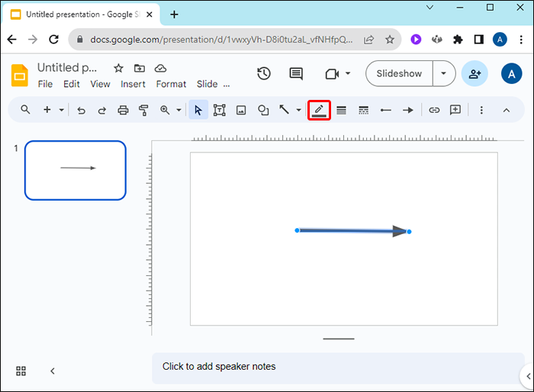This screenshot has width=534, height=392.
Task: Redo the last action
Action: pyautogui.click(x=101, y=111)
